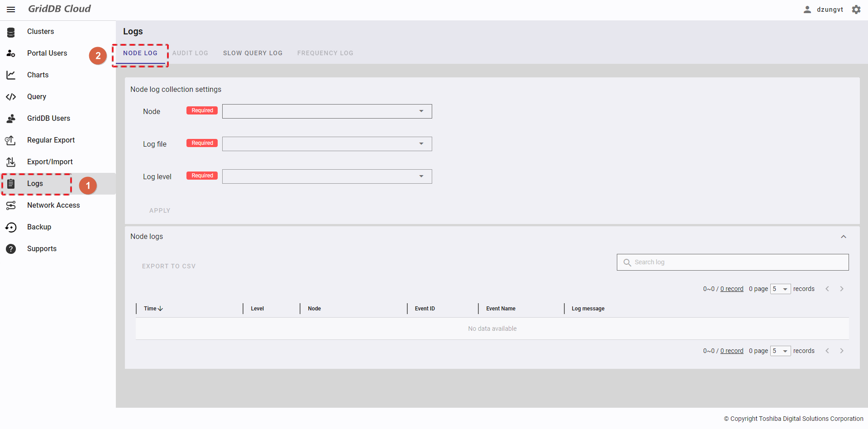868x429 pixels.
Task: Open settings with the gear icon
Action: coord(856,10)
